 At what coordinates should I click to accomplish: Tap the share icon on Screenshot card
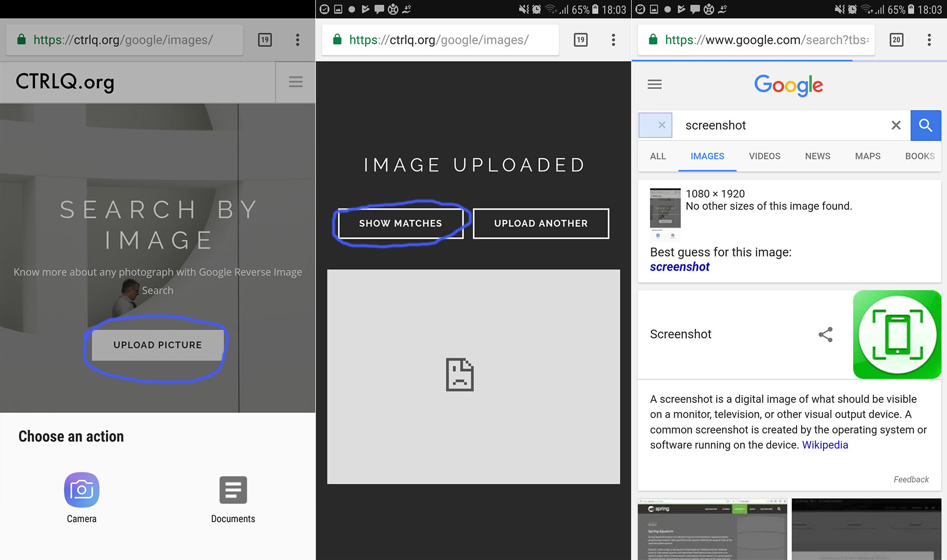click(x=826, y=334)
